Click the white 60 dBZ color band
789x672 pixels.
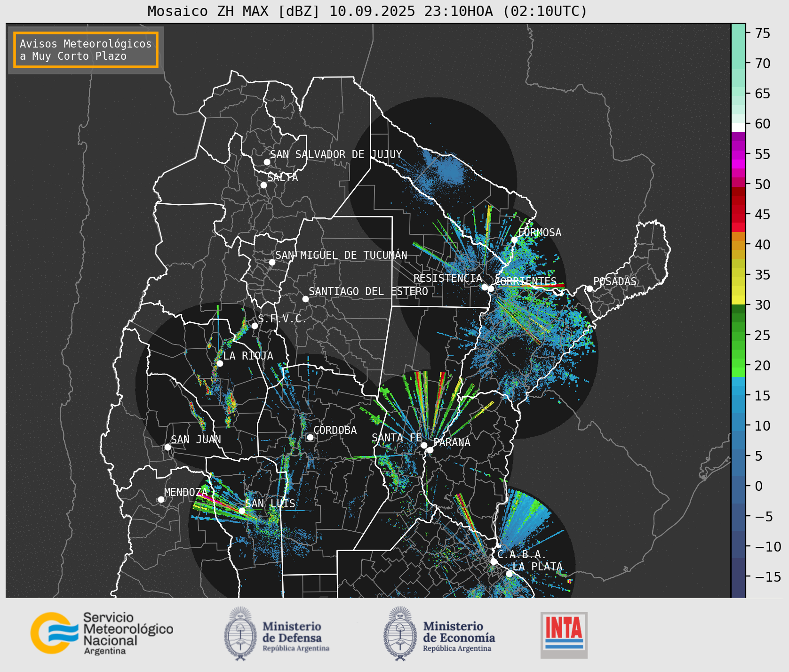pyautogui.click(x=738, y=128)
